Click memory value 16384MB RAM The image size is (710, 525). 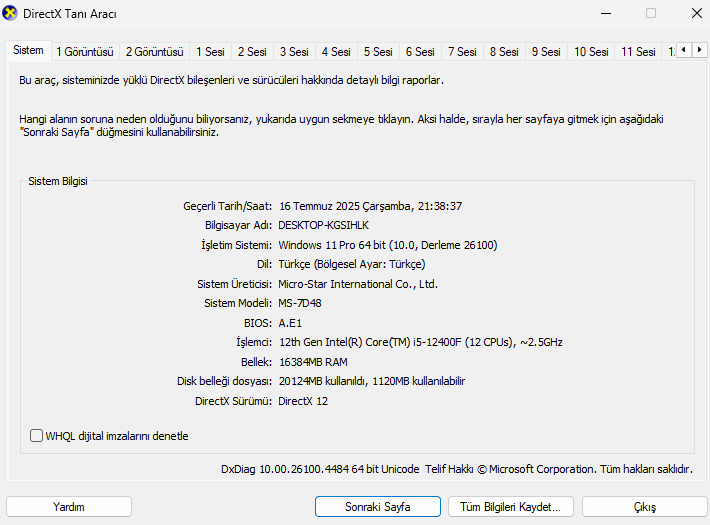click(x=313, y=362)
